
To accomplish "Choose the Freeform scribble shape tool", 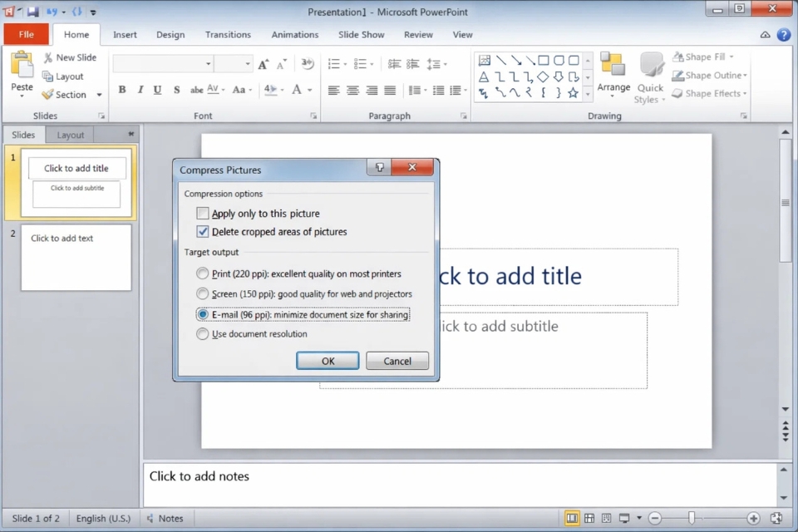I will pos(484,93).
